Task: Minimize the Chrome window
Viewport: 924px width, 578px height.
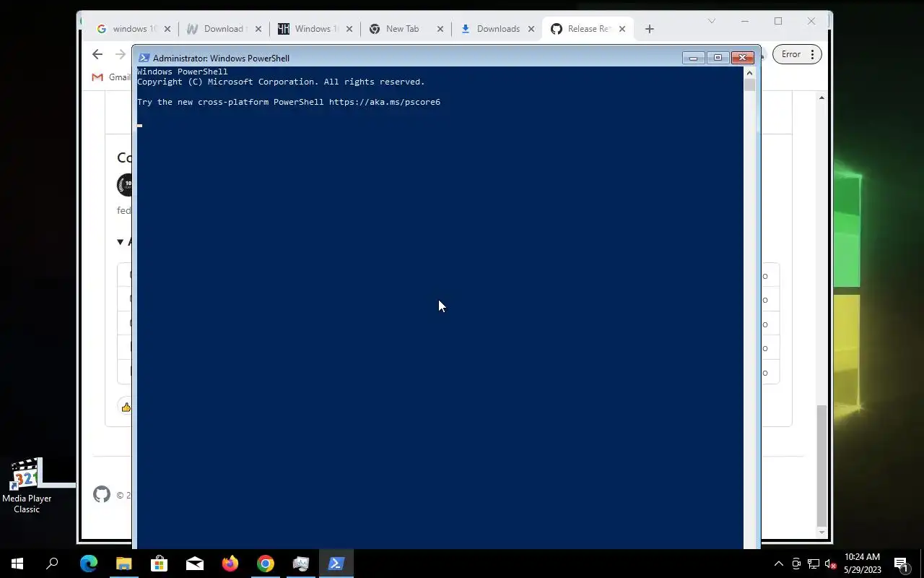Action: tap(745, 21)
